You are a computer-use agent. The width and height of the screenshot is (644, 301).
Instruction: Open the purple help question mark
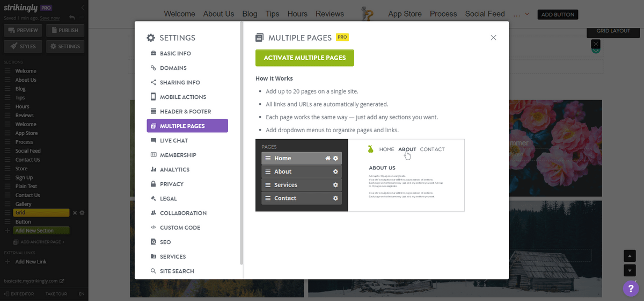click(631, 288)
